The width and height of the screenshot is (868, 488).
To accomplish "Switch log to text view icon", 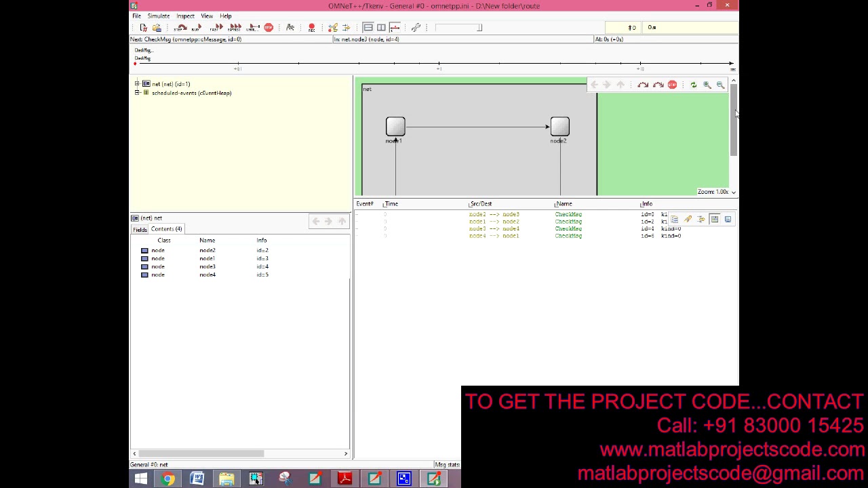I will [728, 220].
